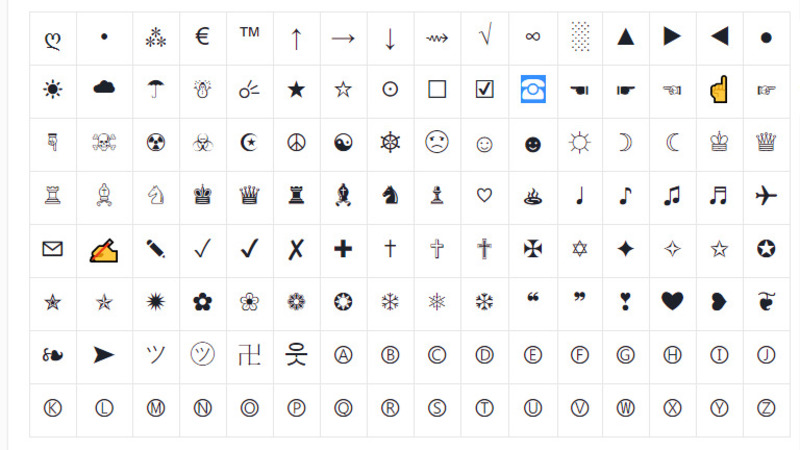Viewport: 800px width, 450px height.
Task: Pick the heavy check mark symbol
Action: pyautogui.click(x=249, y=248)
